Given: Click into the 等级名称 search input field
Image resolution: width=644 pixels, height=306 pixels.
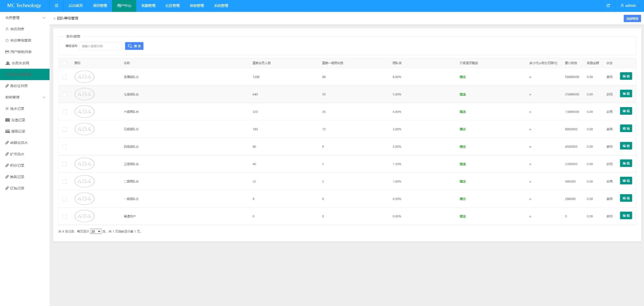Looking at the screenshot, I should pos(101,46).
